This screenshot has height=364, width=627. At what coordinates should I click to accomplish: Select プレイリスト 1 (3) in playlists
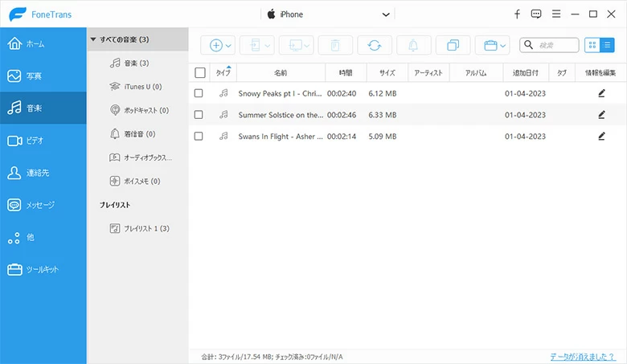[x=141, y=229]
